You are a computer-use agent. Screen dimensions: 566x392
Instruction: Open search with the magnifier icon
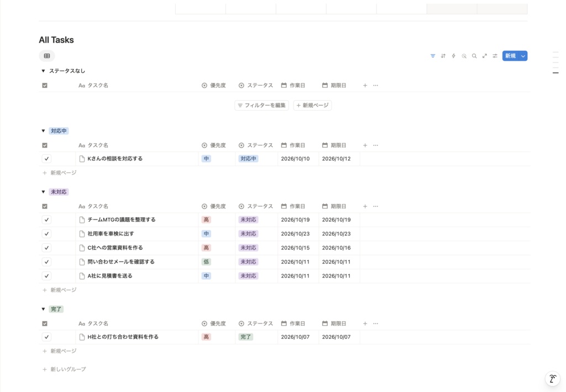click(x=474, y=56)
